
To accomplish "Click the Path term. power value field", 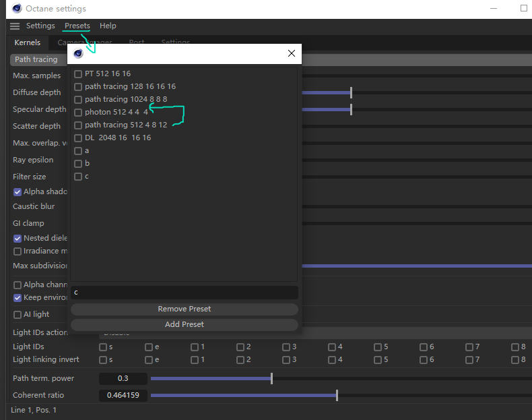I will pyautogui.click(x=123, y=379).
